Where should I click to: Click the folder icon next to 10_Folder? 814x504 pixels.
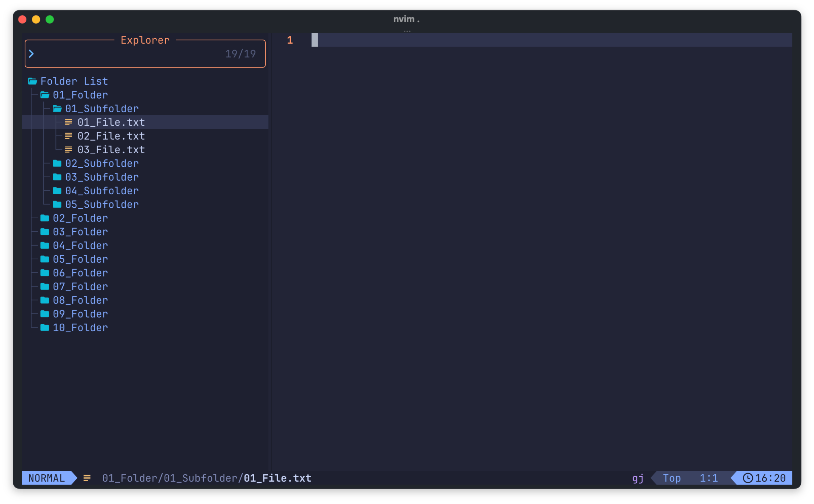coord(45,327)
